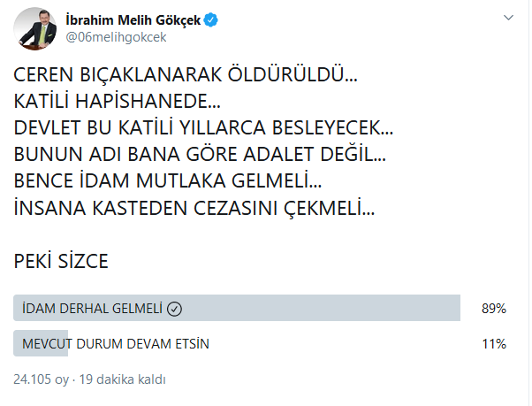Click the checkmark icon beside İDAM DERHAL GELMELİ

174,309
